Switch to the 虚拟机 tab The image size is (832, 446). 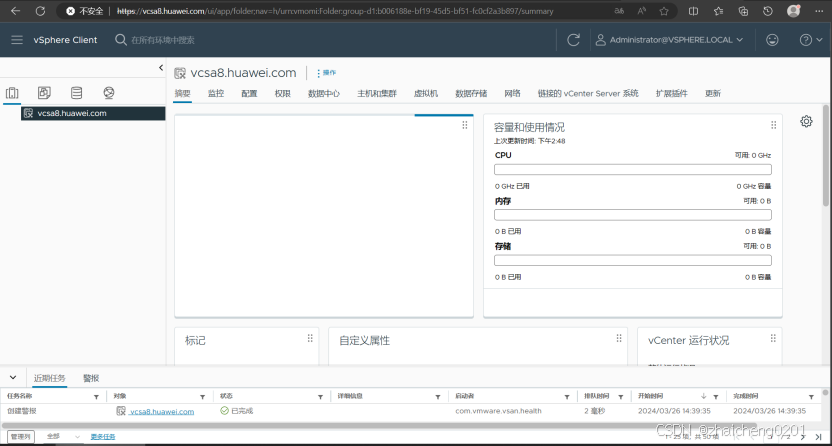tap(426, 93)
